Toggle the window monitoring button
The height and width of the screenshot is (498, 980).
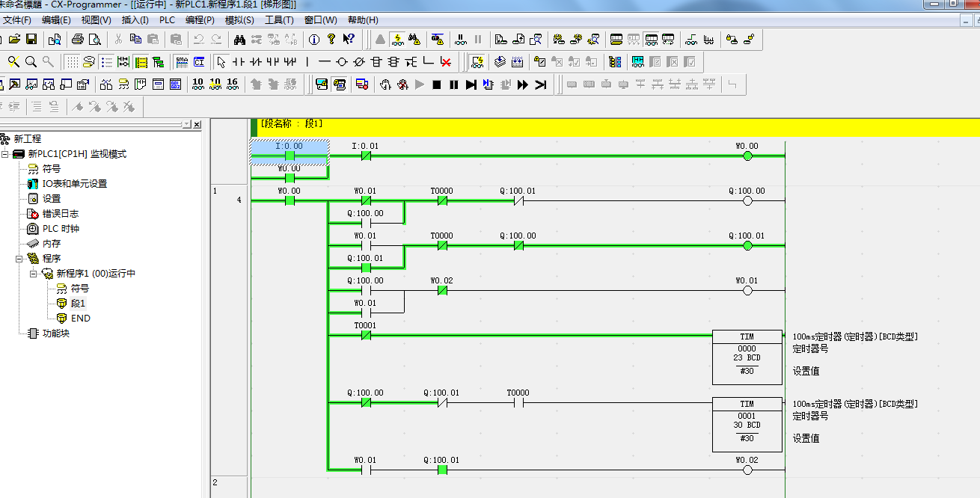tap(478, 62)
